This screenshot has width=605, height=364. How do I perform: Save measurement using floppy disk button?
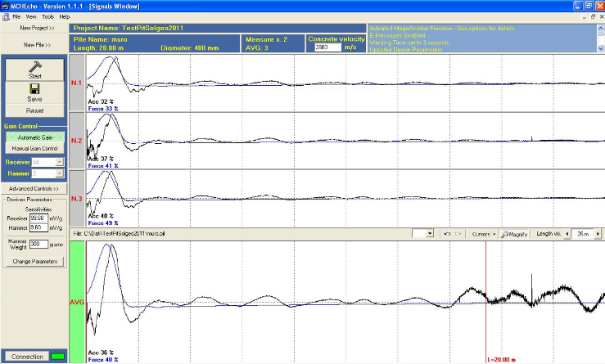tap(34, 92)
